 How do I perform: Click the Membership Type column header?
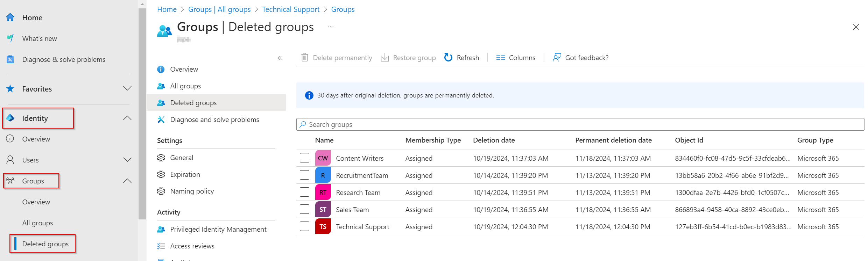pos(433,140)
